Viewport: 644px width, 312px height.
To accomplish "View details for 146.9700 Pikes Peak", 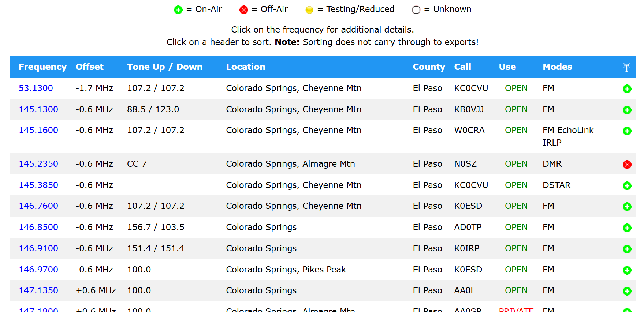I will pos(38,270).
